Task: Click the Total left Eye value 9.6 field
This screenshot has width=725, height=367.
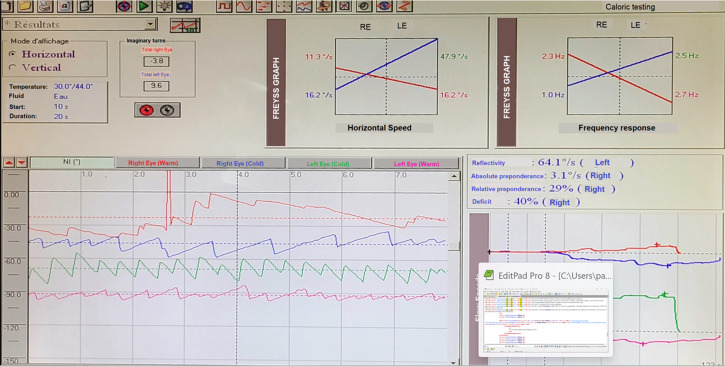Action: point(156,86)
